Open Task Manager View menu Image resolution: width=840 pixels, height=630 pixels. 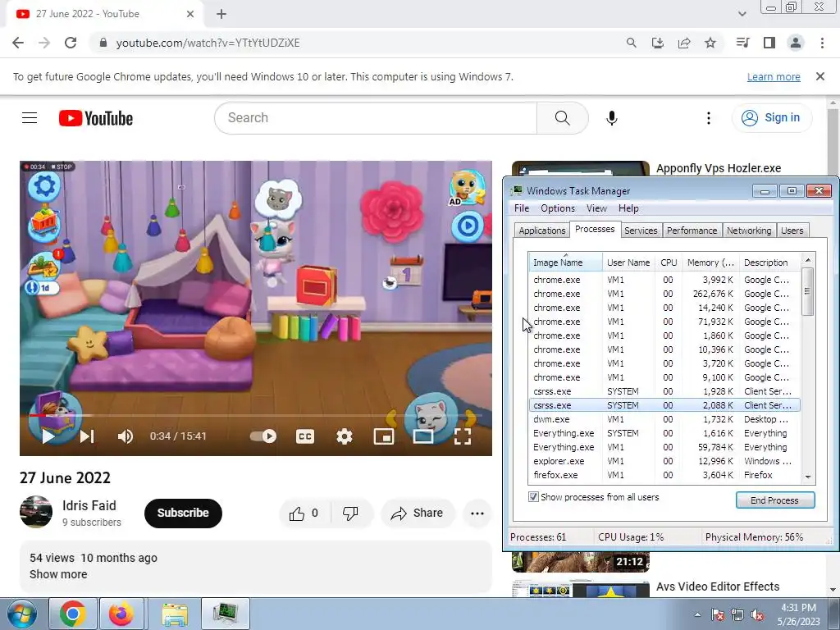(x=596, y=208)
